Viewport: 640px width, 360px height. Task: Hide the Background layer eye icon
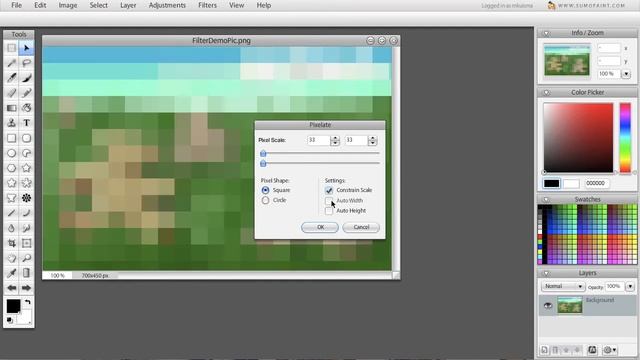(548, 306)
